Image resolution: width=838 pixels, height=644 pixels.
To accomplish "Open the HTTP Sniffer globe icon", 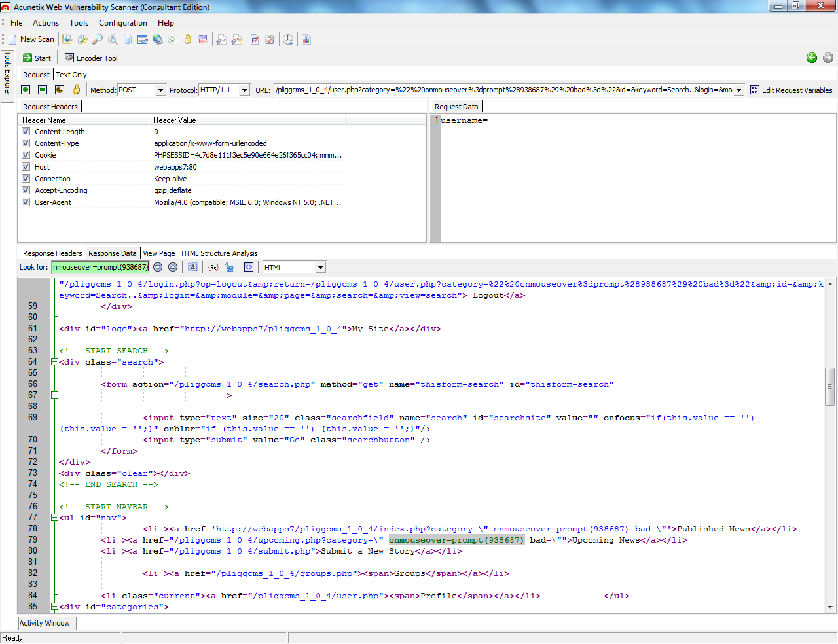I will [157, 39].
